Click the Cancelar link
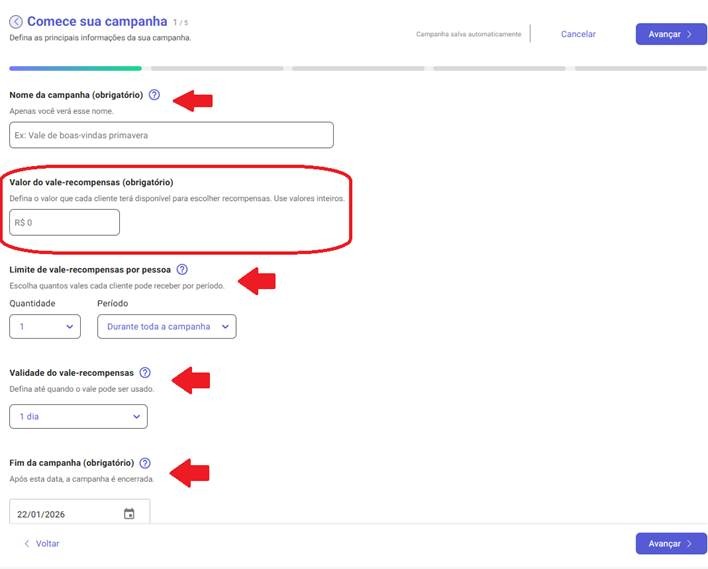The height and width of the screenshot is (569, 708). point(578,34)
